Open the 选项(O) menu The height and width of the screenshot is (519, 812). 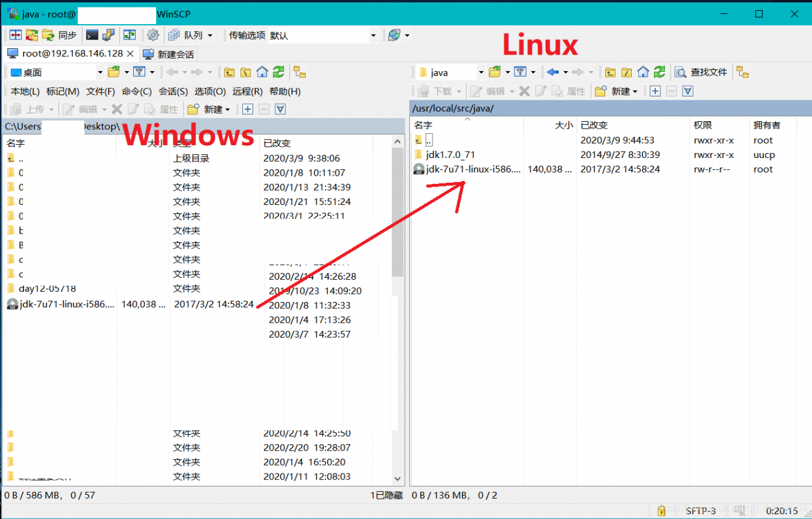coord(210,91)
